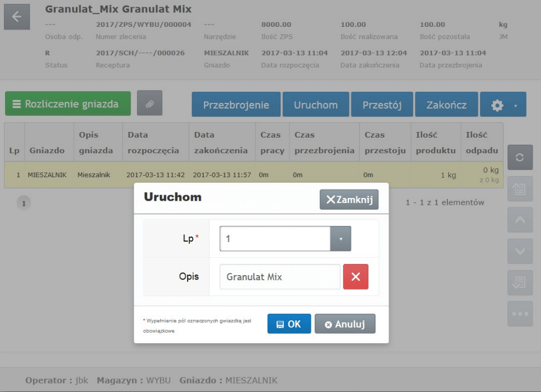Viewport: 541px width, 392px height.
Task: Select page 1 in the pagination
Action: [24, 203]
